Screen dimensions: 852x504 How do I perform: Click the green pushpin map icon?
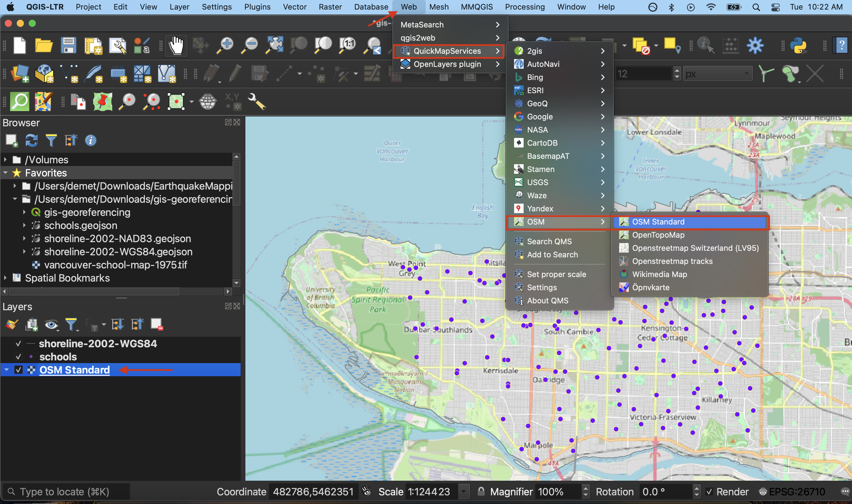pos(103,102)
